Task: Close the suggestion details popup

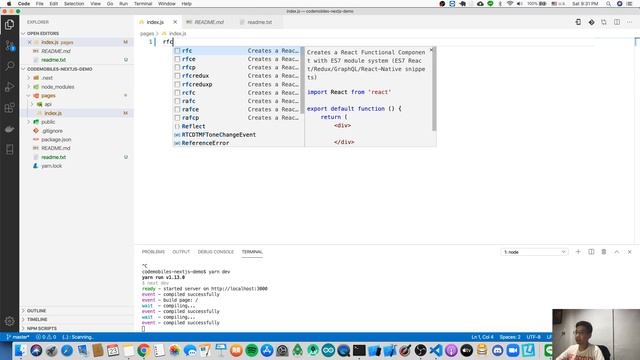Action: tap(431, 50)
